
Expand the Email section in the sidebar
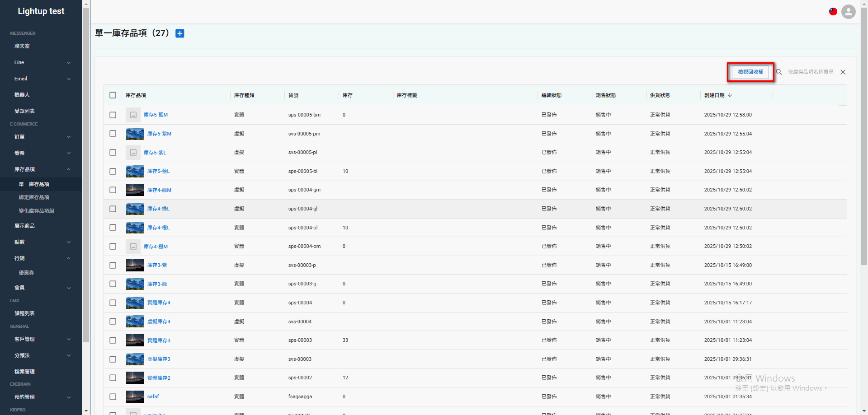click(x=21, y=79)
